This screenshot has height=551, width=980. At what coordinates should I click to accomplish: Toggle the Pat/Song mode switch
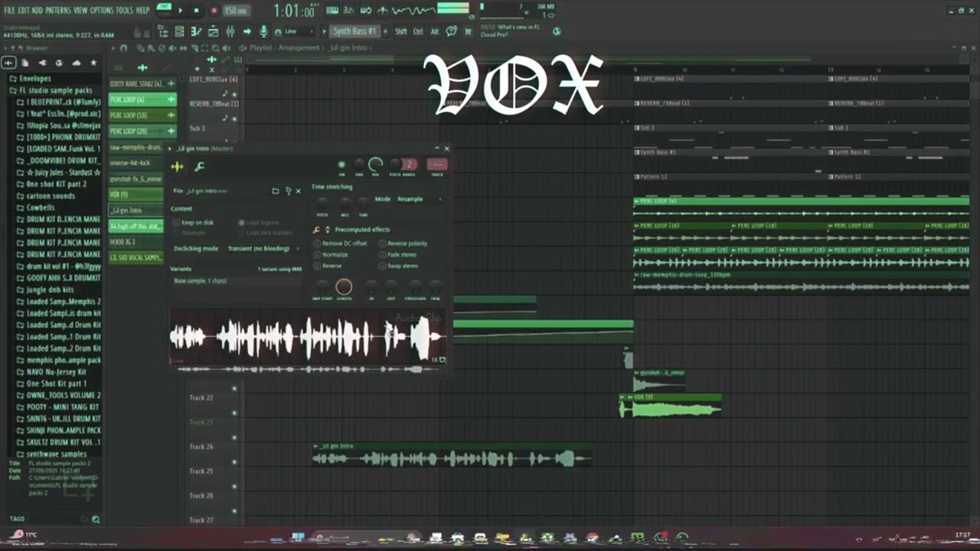pyautogui.click(x=164, y=10)
